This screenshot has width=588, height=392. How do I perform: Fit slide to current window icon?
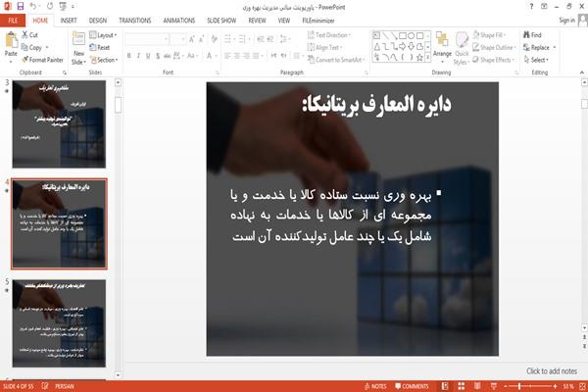[582, 386]
